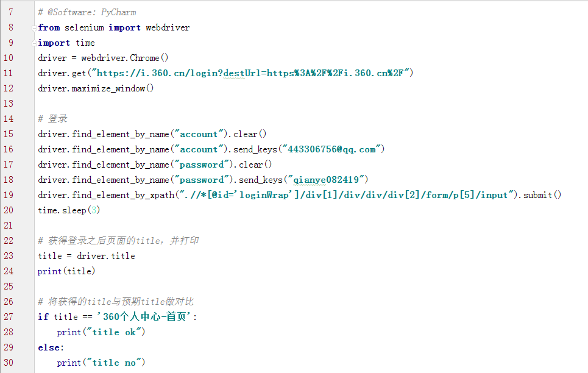Click 'print(title)' on line 24
588x373 pixels.
pos(66,271)
